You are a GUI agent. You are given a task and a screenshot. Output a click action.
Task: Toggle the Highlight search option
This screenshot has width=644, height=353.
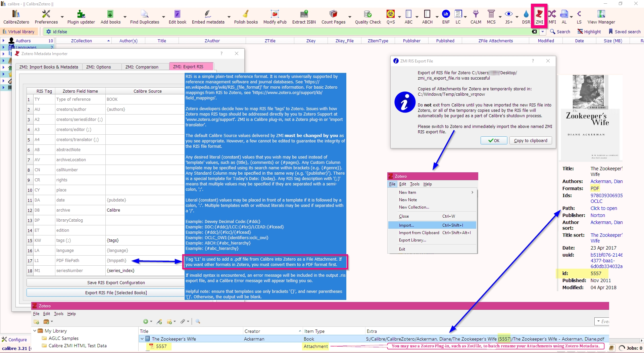[x=589, y=32]
